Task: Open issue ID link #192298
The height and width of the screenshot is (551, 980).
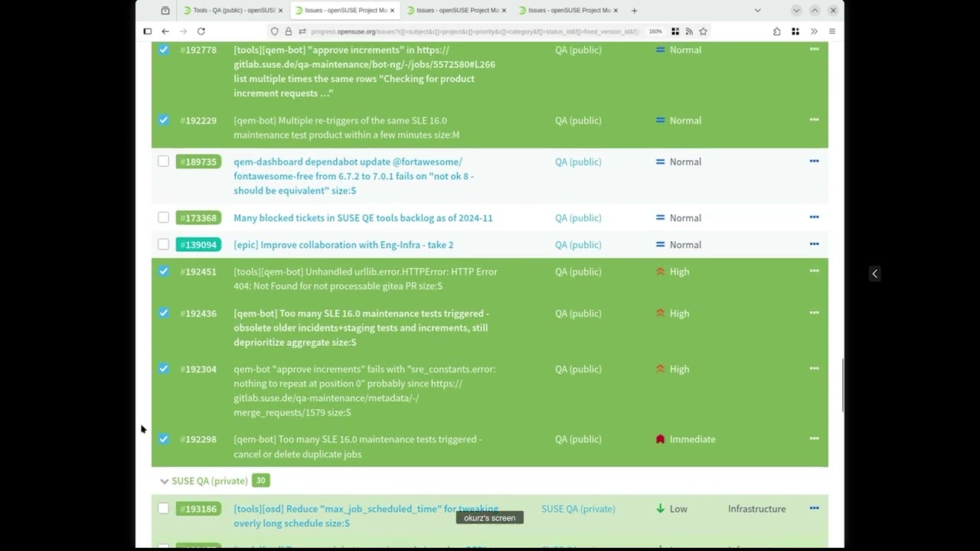Action: (x=198, y=439)
